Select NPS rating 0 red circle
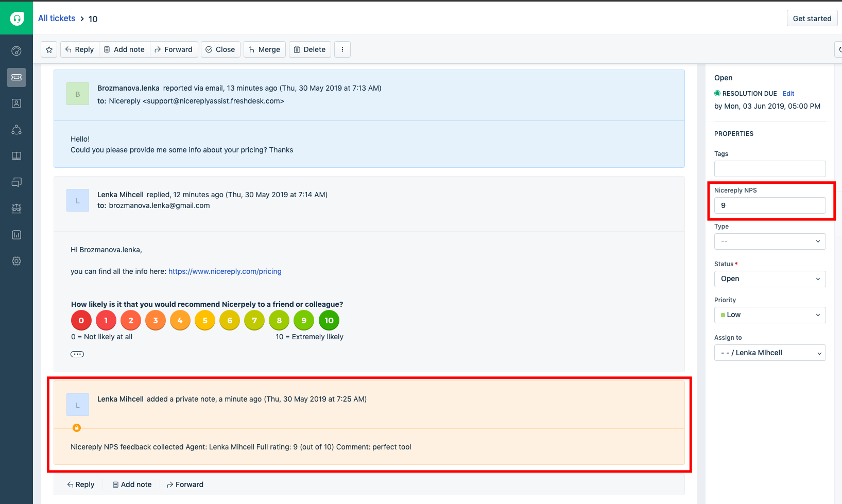The width and height of the screenshot is (842, 504). [81, 320]
